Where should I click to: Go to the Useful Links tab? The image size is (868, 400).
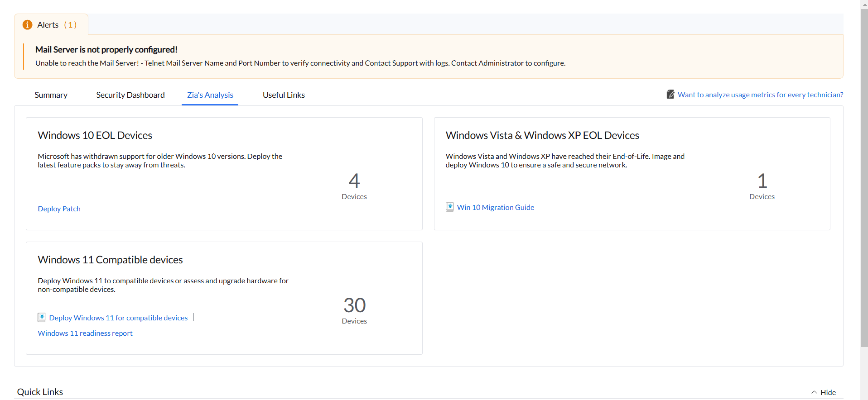284,95
